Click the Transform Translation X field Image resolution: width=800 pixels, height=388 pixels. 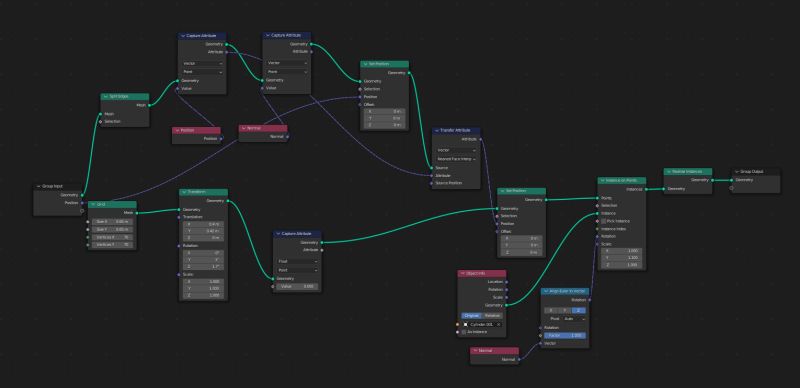click(x=203, y=224)
